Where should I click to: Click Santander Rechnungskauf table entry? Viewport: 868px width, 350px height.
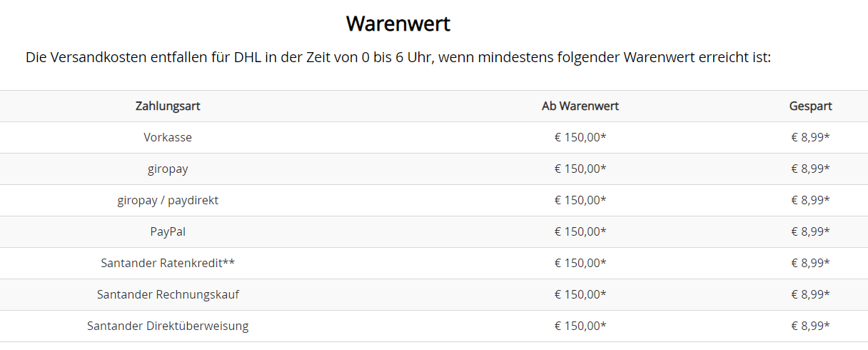pos(168,294)
